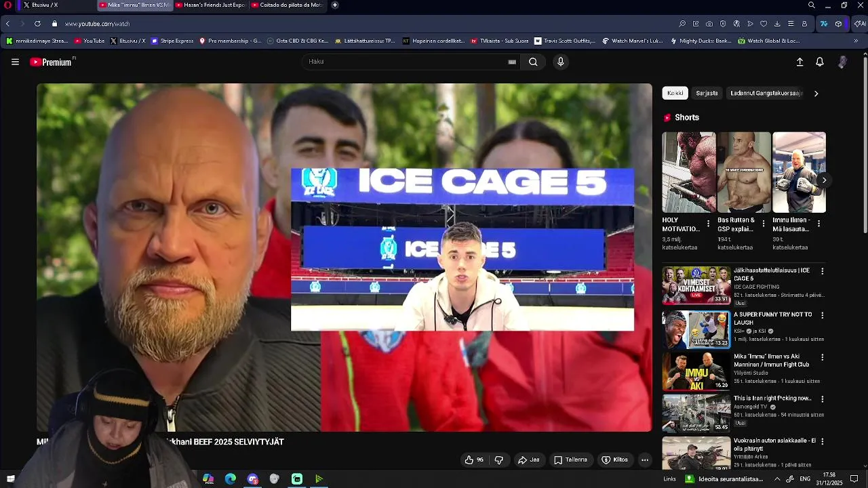868x488 pixels.
Task: Share the video using Jaa button
Action: tap(528, 460)
